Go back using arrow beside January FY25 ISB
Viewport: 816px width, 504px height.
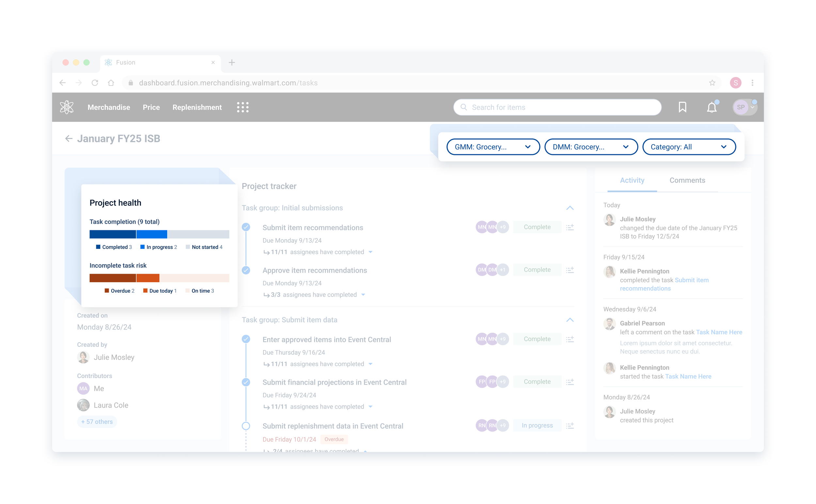click(x=69, y=138)
